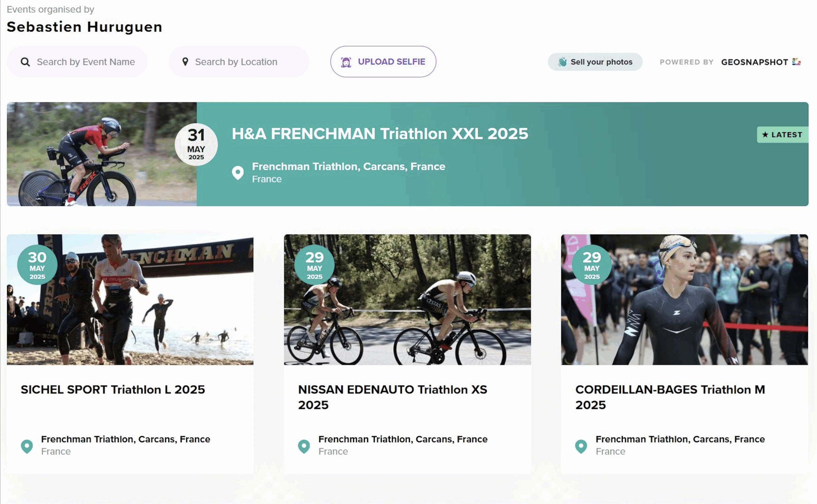The image size is (817, 504).
Task: Click the waving hand icon
Action: point(562,62)
